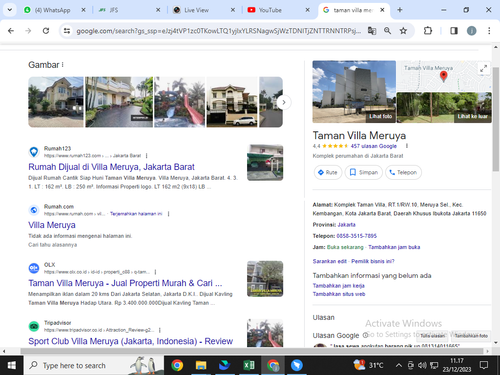This screenshot has height=375, width=500.
Task: Open 457 ulasan Google reviews link
Action: (374, 146)
